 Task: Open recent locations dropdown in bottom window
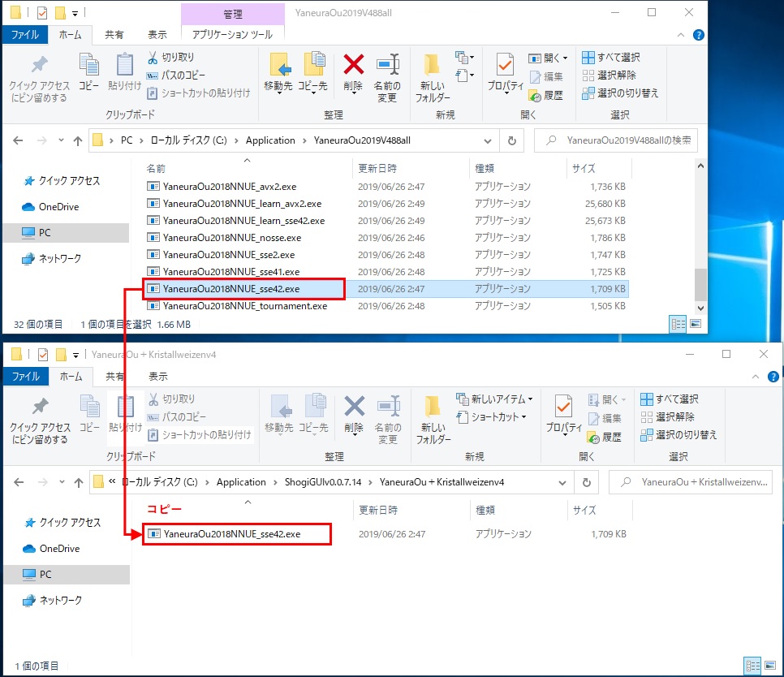[x=62, y=482]
